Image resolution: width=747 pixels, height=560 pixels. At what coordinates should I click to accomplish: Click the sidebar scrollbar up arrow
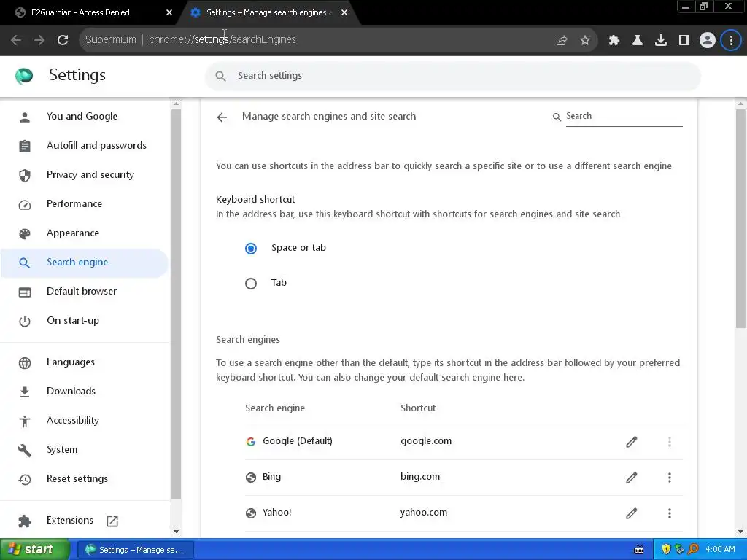(x=177, y=104)
